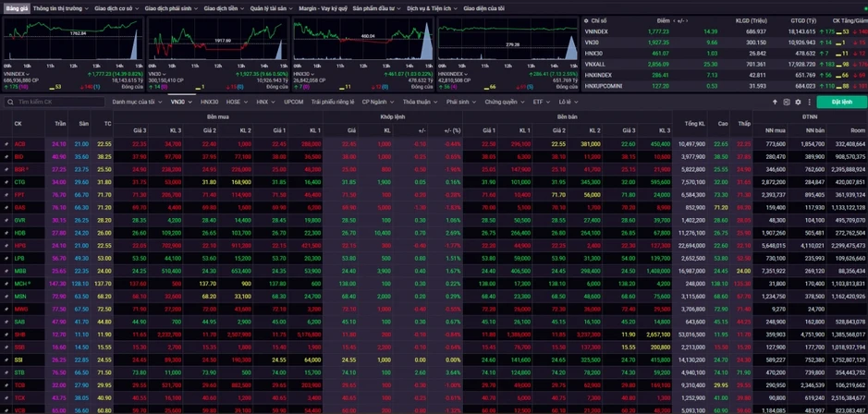Screen dimensions: 868x414
Task: Open Giao diện của tôi menu
Action: pyautogui.click(x=483, y=9)
